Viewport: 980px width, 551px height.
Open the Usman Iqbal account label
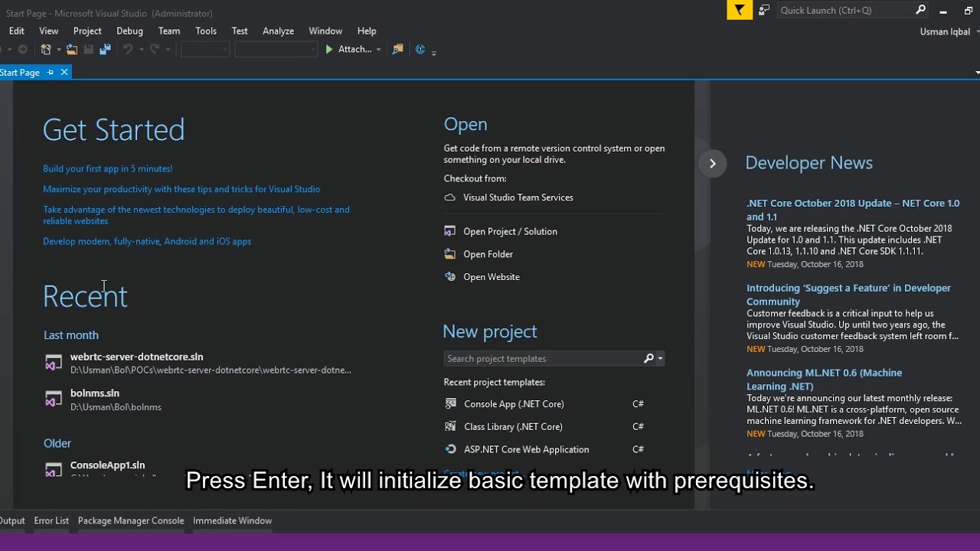coord(945,31)
